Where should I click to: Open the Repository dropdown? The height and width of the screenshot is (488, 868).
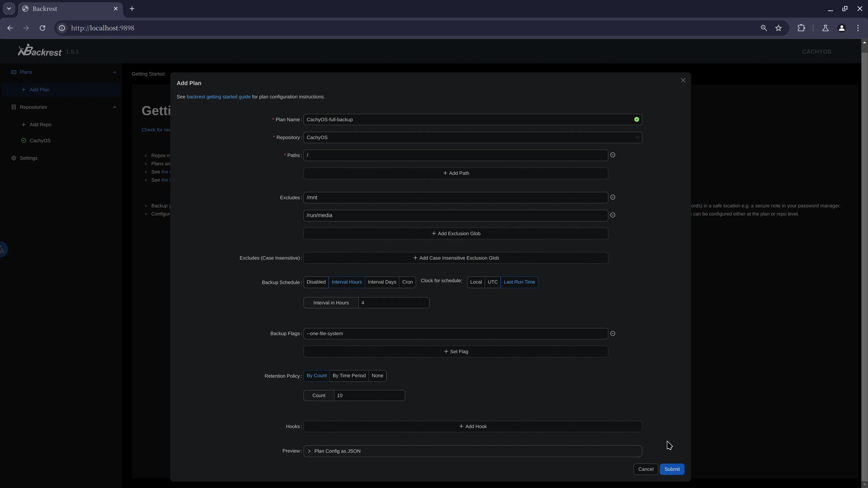click(472, 137)
